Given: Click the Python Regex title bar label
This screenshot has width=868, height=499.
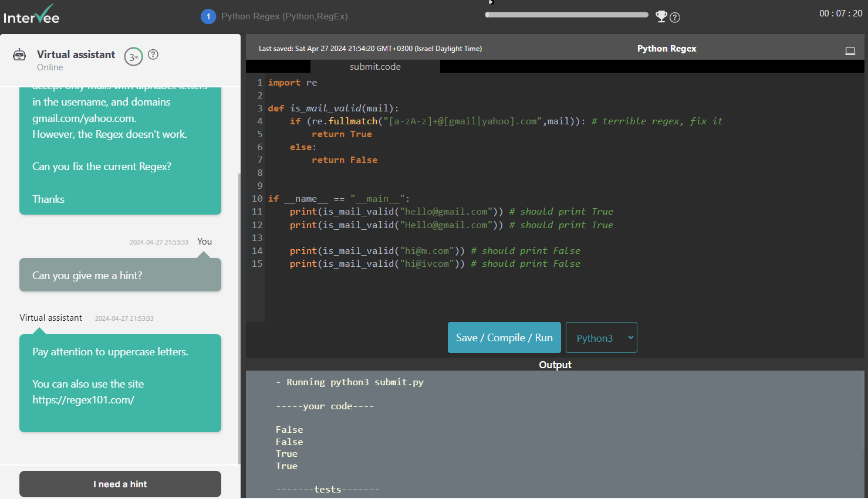Looking at the screenshot, I should click(x=666, y=48).
